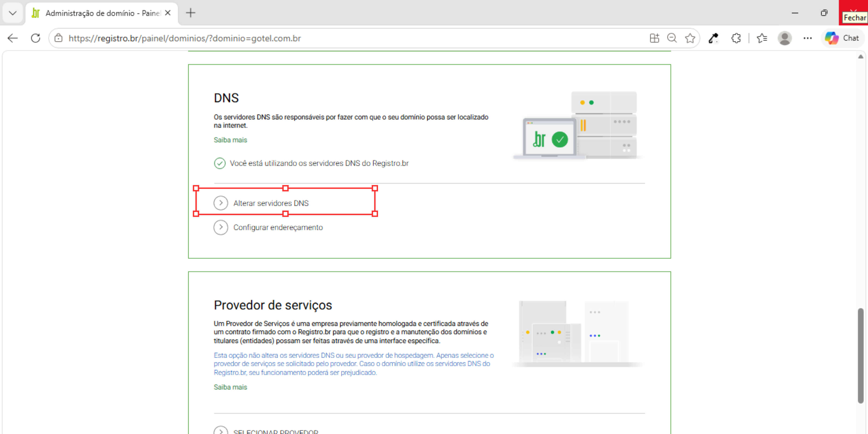Screen dimensions: 868x434
Task: View site information lock icon
Action: coord(59,38)
